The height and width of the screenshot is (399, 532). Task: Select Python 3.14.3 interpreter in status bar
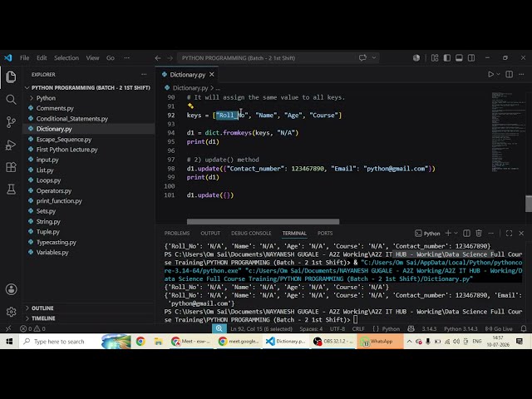461,328
